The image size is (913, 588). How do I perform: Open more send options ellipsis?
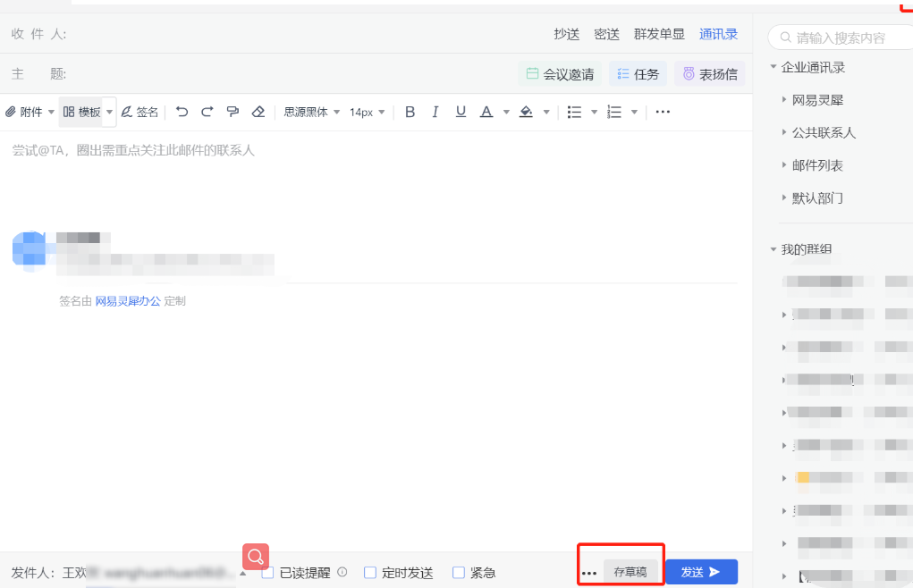[589, 574]
